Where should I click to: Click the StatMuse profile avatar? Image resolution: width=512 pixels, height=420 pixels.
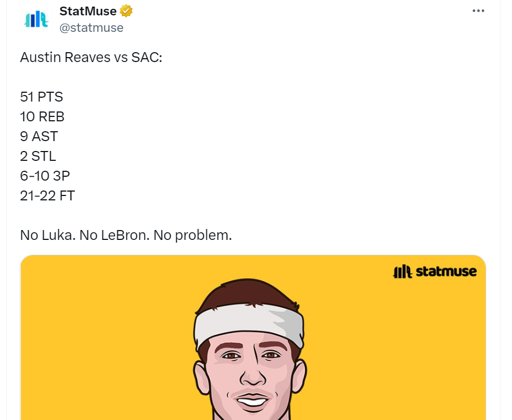tap(37, 19)
